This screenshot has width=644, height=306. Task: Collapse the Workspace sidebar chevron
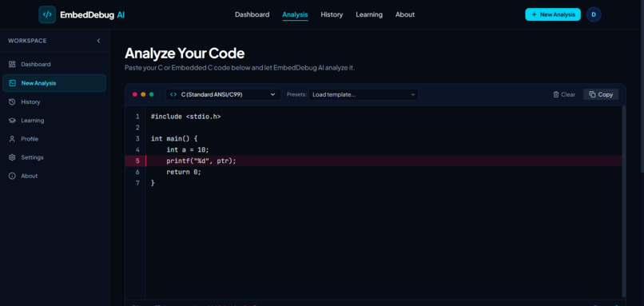click(98, 41)
